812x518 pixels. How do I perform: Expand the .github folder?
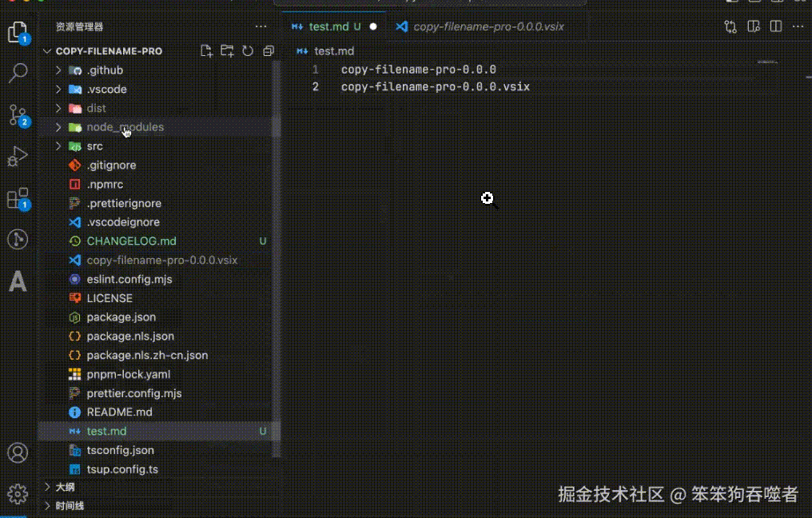click(x=58, y=70)
